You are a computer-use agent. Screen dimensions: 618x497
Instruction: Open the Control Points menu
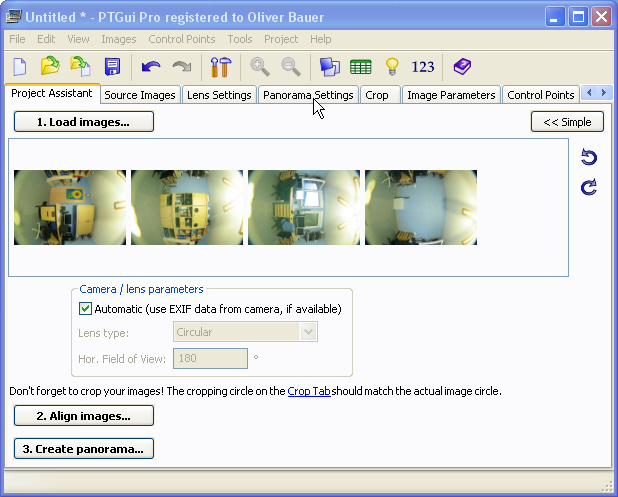[x=181, y=39]
